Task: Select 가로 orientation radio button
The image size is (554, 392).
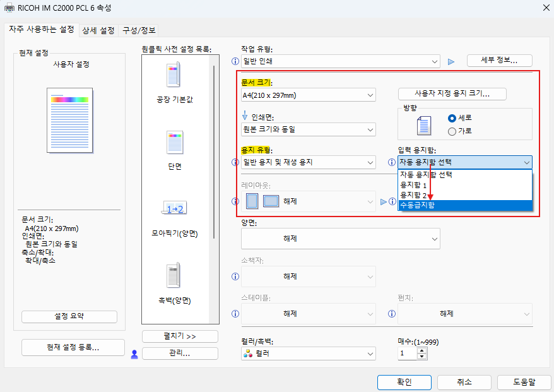Action: [x=452, y=131]
